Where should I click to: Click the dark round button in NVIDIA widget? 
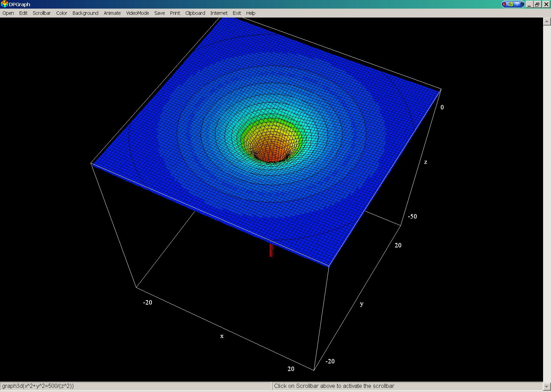522,4
